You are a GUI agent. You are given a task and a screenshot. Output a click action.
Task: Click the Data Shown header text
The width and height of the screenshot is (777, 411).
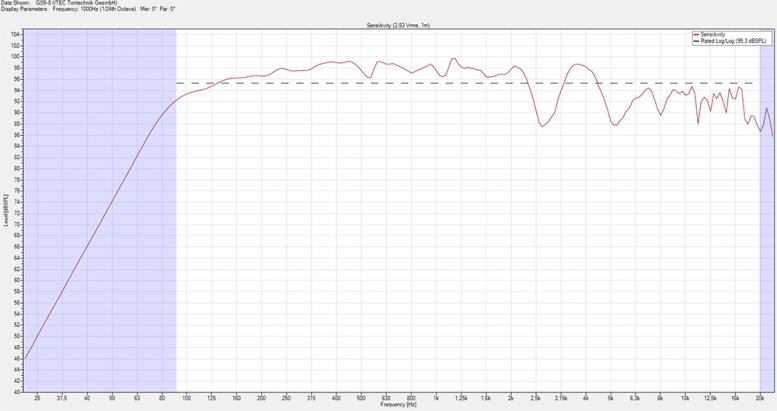point(62,3)
